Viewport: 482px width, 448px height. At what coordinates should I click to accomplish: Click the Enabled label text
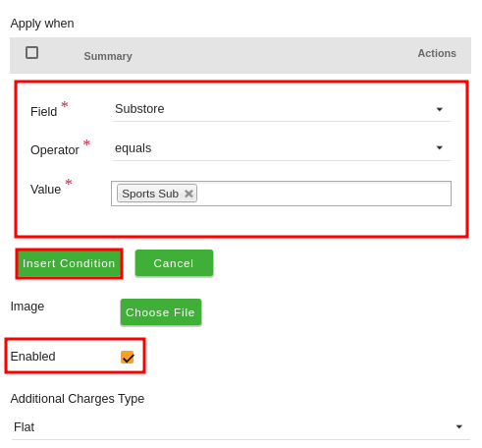point(33,357)
